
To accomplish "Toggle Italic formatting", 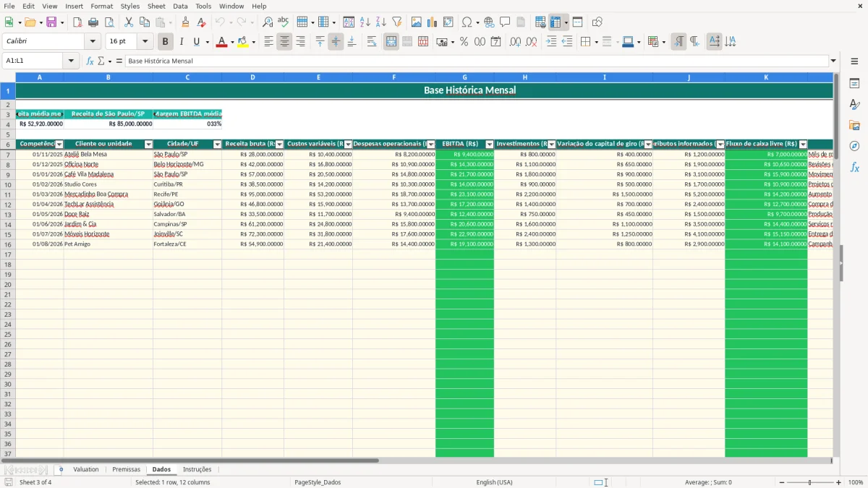I will pos(181,42).
